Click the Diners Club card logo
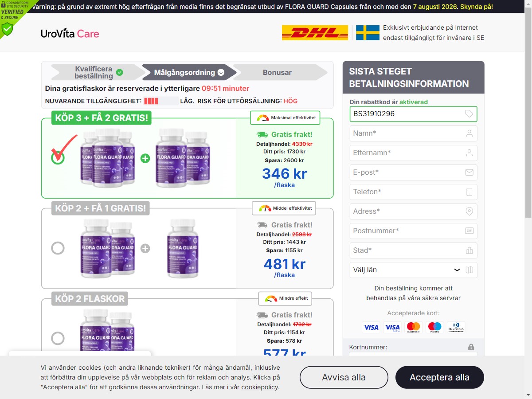The height and width of the screenshot is (399, 532). [456, 328]
